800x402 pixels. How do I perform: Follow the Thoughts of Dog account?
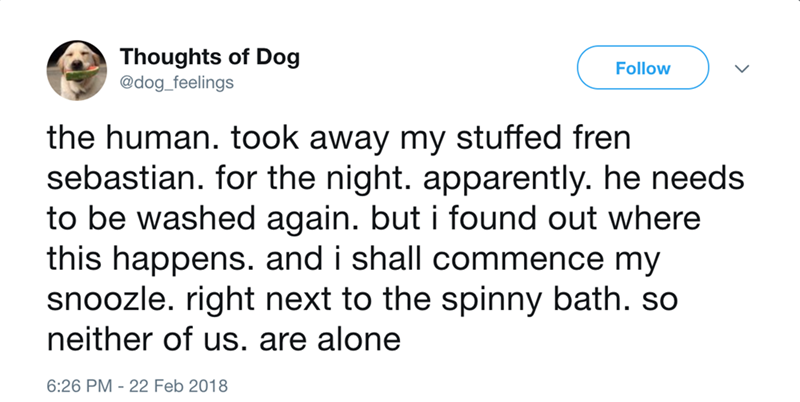point(643,69)
